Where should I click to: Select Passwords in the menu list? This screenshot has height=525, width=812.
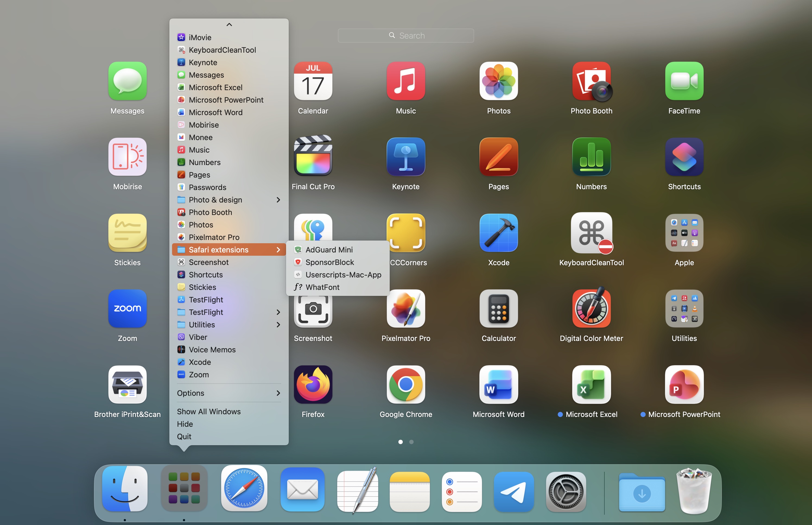click(229, 187)
